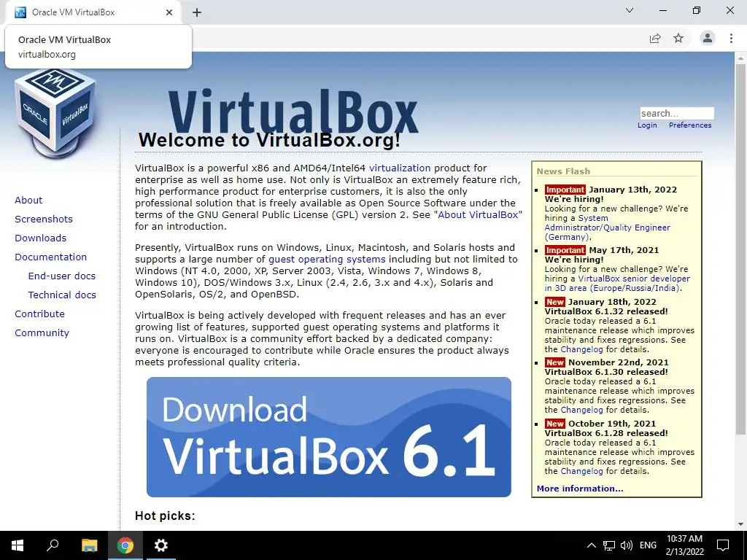The width and height of the screenshot is (747, 560).
Task: Open a new tab with the plus button
Action: [x=197, y=12]
